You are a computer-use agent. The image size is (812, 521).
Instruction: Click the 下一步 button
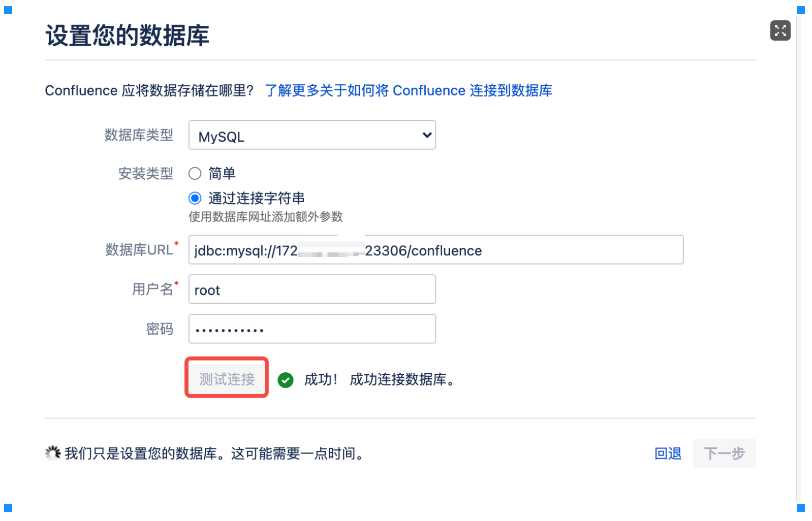tap(724, 453)
